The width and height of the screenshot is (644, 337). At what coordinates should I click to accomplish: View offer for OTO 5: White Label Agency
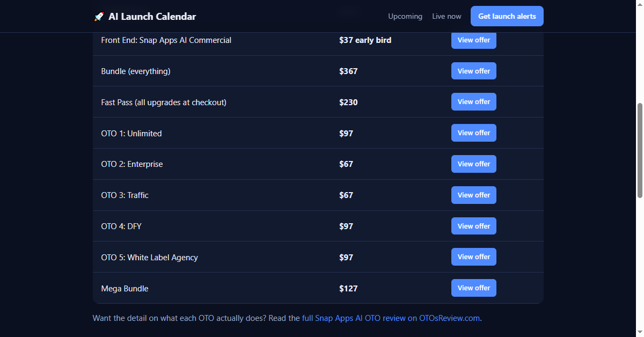tap(474, 257)
